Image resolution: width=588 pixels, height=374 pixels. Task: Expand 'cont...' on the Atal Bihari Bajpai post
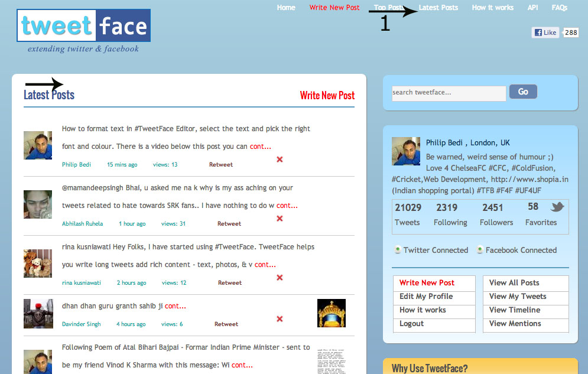click(242, 365)
